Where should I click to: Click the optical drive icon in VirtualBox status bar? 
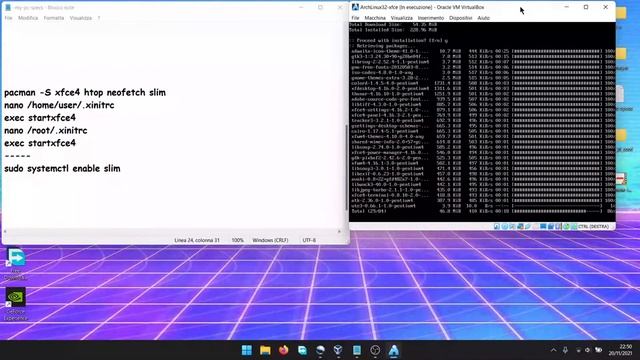click(x=504, y=227)
